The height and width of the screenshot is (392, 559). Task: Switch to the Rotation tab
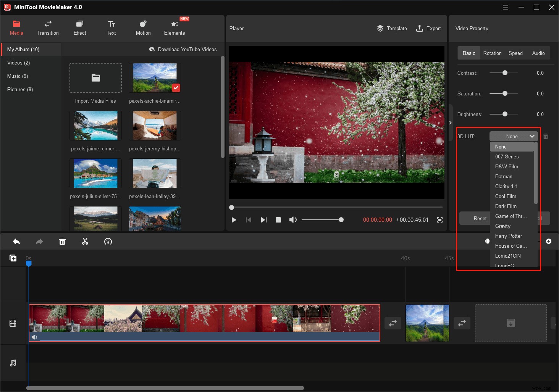point(492,53)
